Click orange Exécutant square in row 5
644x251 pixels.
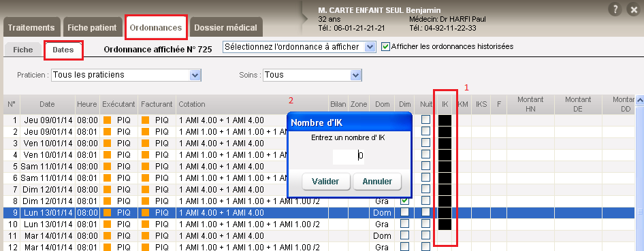pyautogui.click(x=107, y=167)
